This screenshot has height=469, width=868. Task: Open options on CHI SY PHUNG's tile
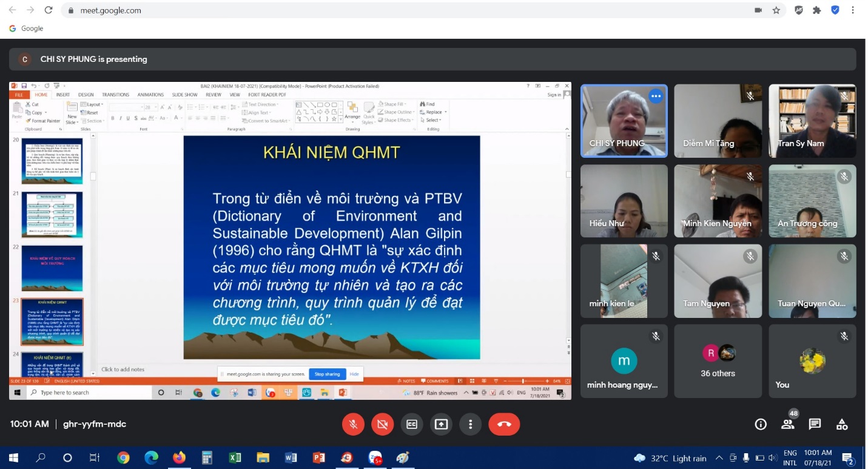click(655, 96)
